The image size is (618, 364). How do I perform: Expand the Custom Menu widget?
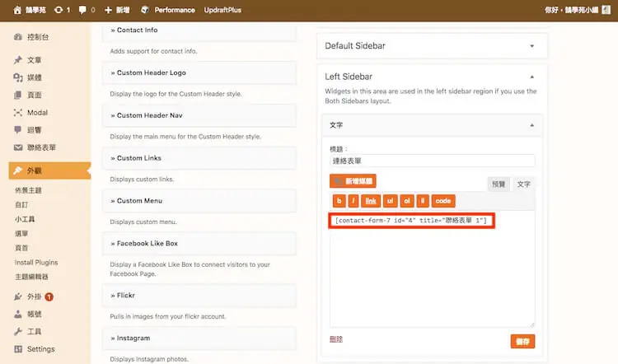click(x=199, y=201)
